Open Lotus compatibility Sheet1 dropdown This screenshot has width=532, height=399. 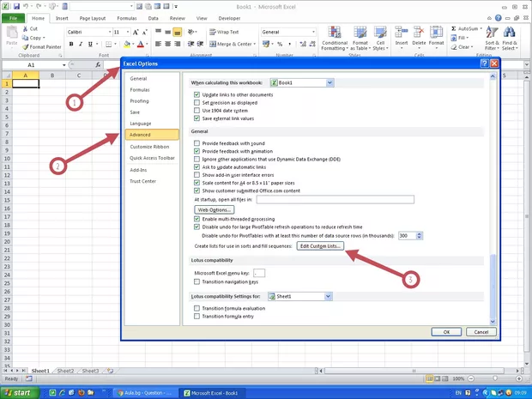(299, 296)
